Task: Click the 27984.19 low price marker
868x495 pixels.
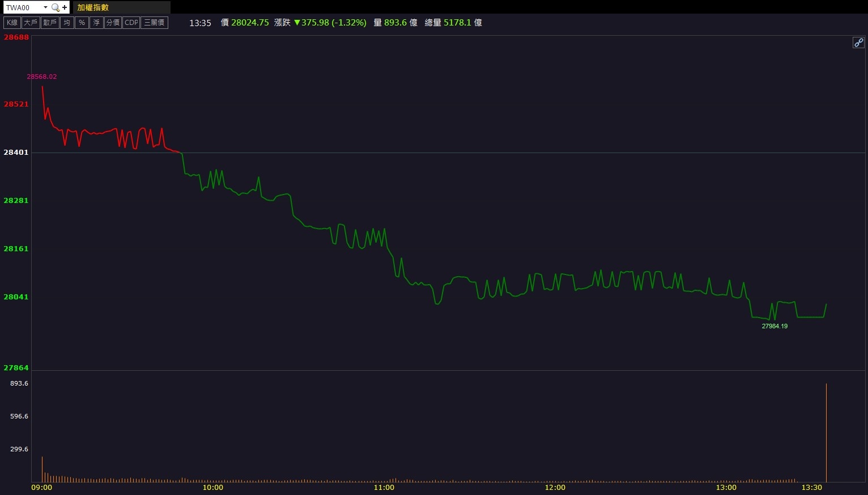Action: [x=775, y=326]
